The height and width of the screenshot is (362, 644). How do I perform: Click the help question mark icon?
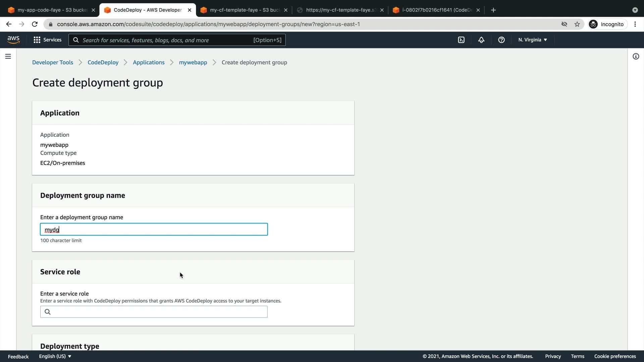coord(501,40)
